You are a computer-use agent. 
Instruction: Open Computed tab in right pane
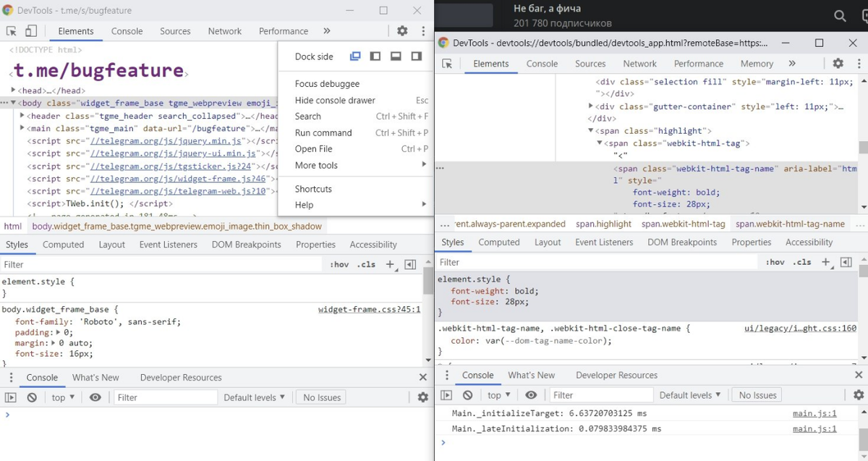[x=499, y=242]
